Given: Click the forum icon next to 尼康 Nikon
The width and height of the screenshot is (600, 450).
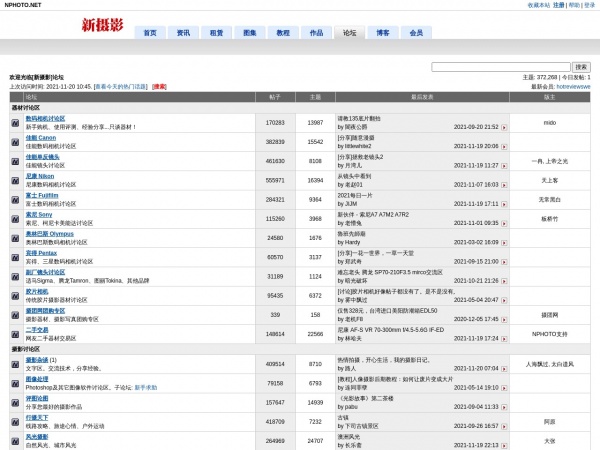Looking at the screenshot, I should coord(15,179).
